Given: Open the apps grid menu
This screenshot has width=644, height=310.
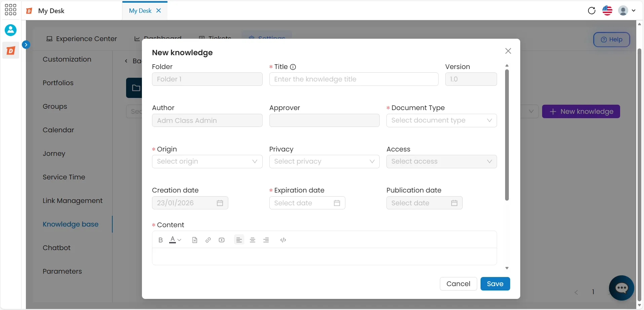Looking at the screenshot, I should point(10,10).
